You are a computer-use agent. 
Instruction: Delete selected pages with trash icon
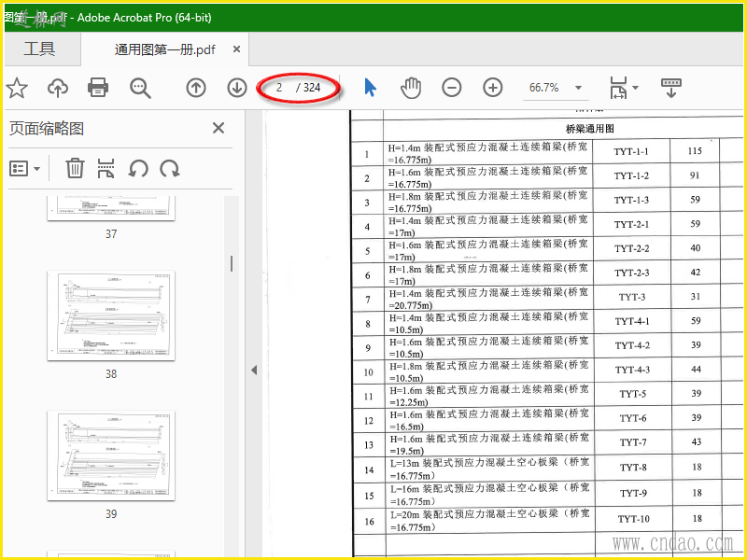(75, 169)
